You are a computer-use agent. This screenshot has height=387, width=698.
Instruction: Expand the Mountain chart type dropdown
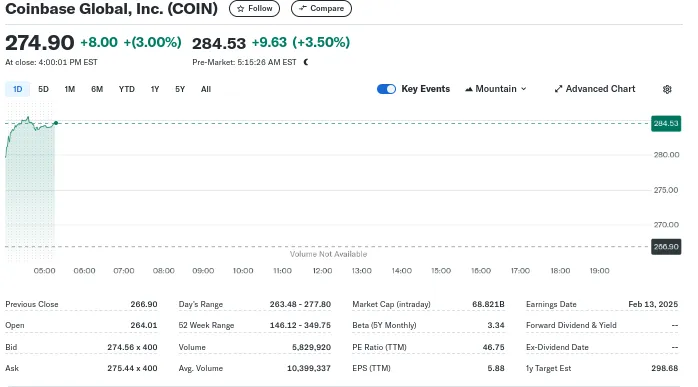(x=495, y=89)
